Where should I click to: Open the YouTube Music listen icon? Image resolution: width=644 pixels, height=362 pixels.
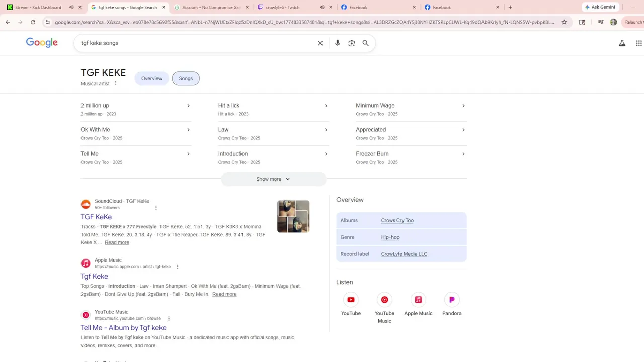coord(384,300)
